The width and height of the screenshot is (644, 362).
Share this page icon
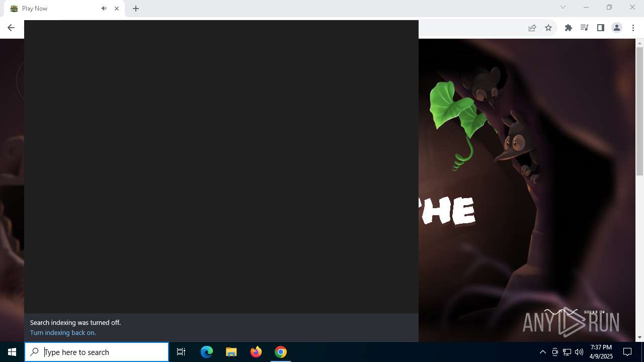pyautogui.click(x=532, y=28)
